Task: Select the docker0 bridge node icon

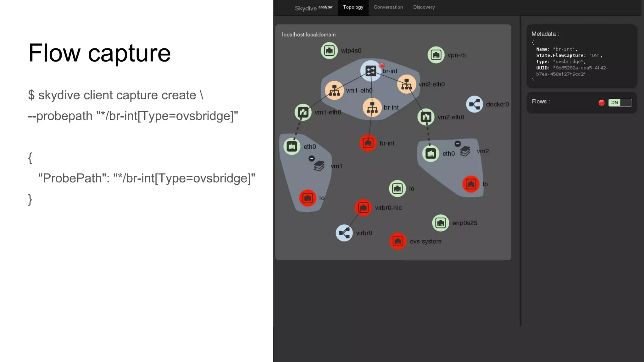Action: pyautogui.click(x=475, y=104)
